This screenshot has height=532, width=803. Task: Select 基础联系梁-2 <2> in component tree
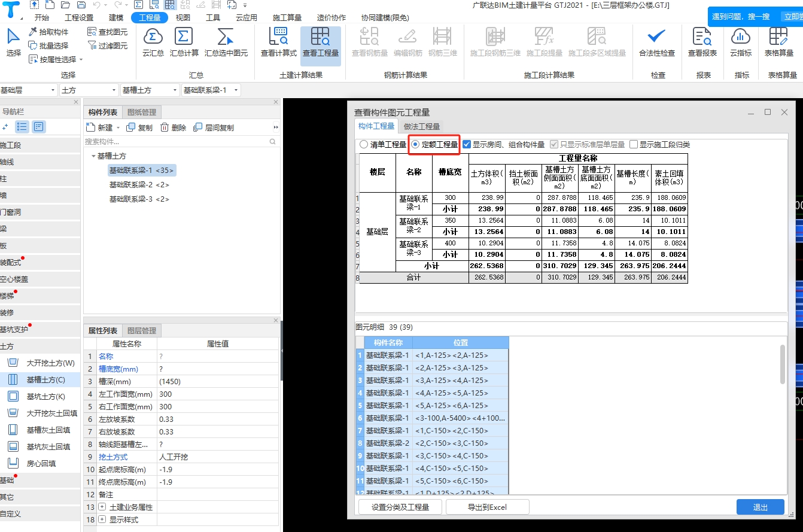tap(139, 184)
